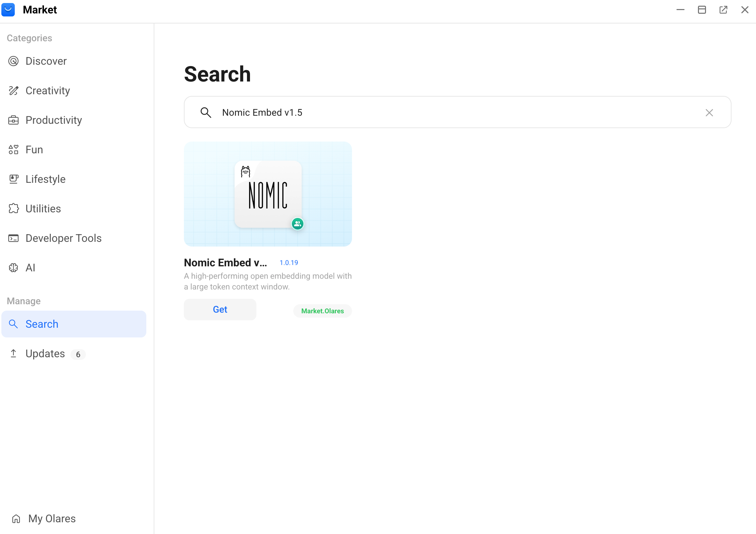Click the Nomic Embed app thumbnail
The image size is (756, 534).
[x=267, y=194]
